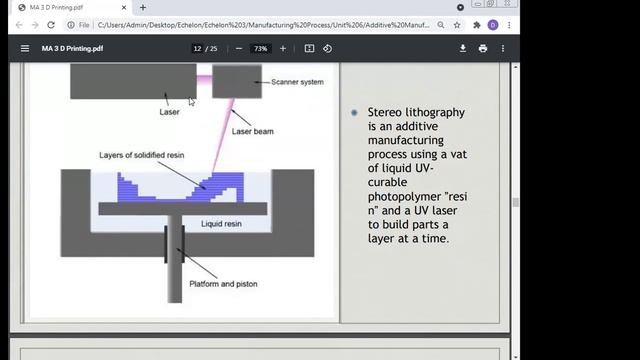Click the "Stereo lithography" text line
This screenshot has height=360, width=640.
click(416, 112)
